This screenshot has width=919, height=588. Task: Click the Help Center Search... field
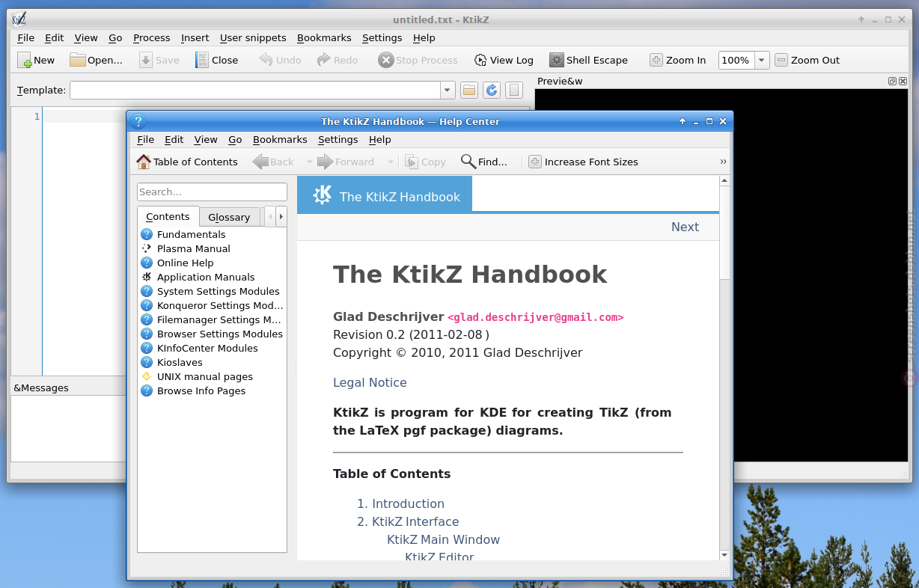(x=212, y=192)
